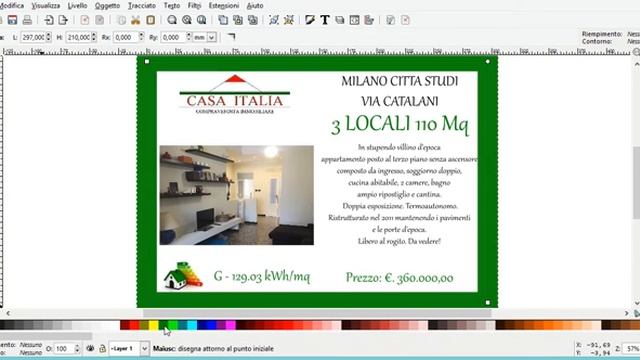Zoom to fit page icon
This screenshot has width=640, height=360.
click(x=201, y=20)
